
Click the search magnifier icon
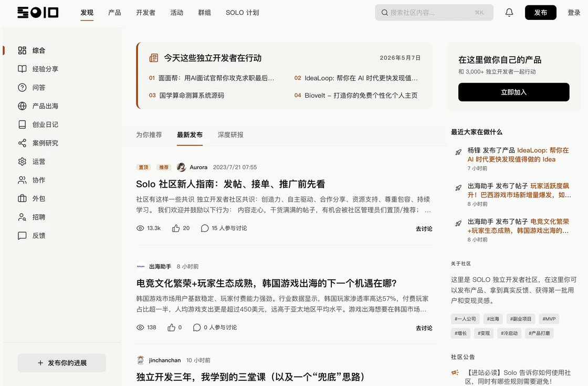[384, 13]
